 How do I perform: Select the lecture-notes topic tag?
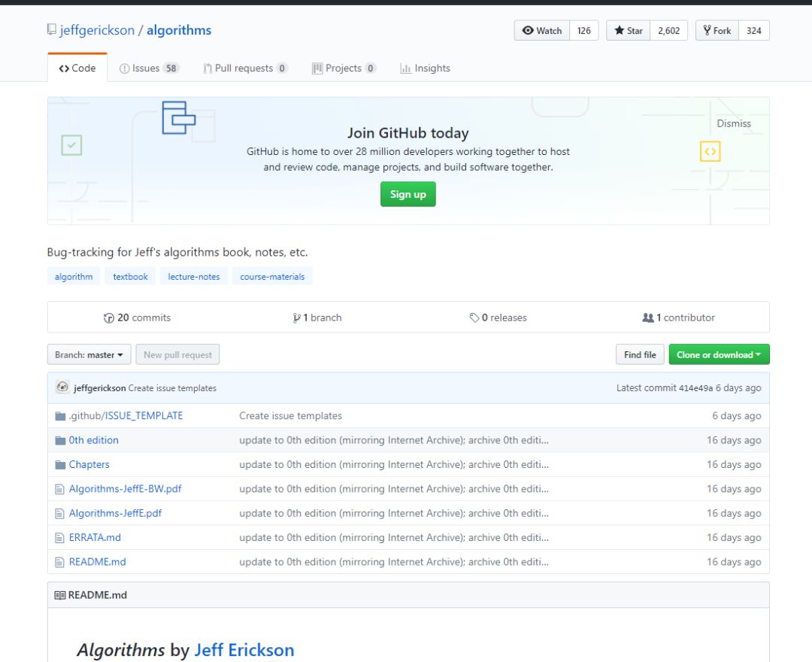[x=194, y=277]
